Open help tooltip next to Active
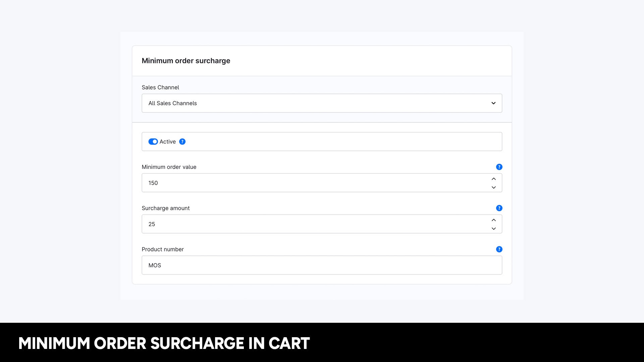This screenshot has height=362, width=644. (x=182, y=142)
